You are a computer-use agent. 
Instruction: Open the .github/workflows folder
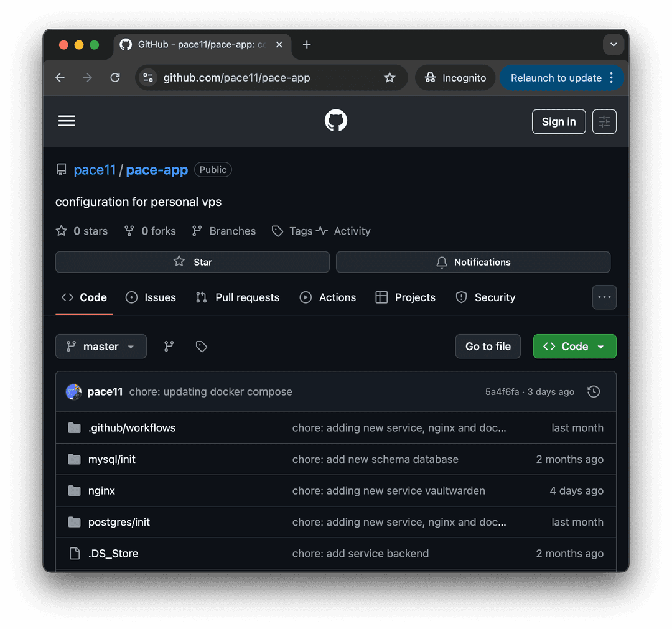(132, 427)
